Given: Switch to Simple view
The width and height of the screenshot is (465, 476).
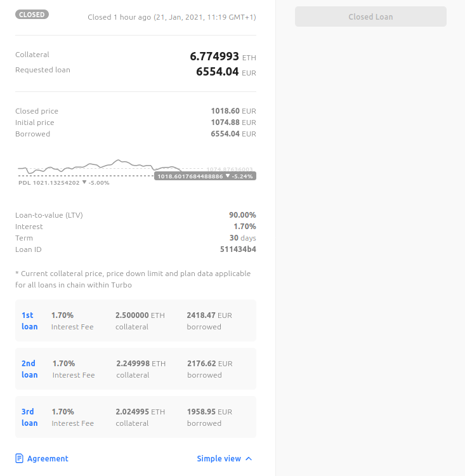Looking at the screenshot, I should 219,458.
